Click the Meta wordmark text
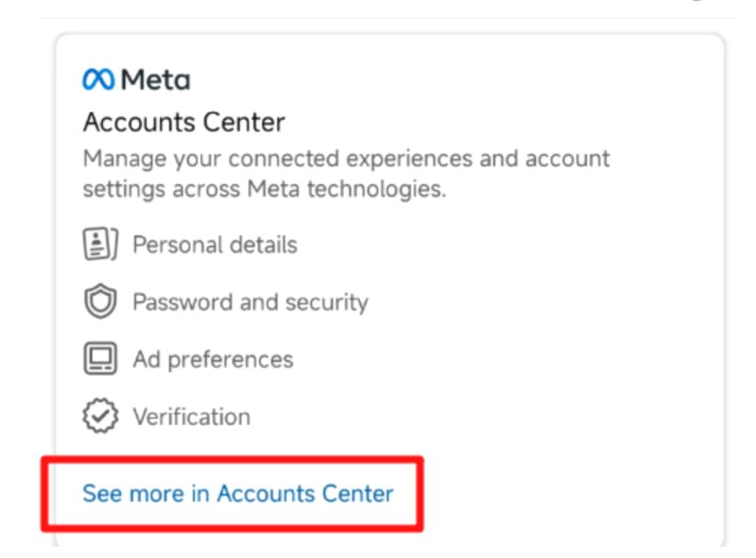The image size is (756, 558). (156, 80)
